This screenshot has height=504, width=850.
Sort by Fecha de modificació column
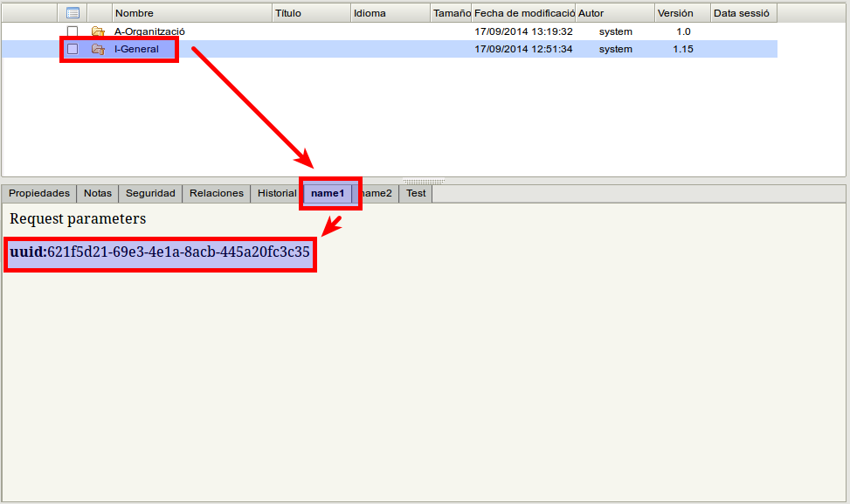click(x=523, y=13)
